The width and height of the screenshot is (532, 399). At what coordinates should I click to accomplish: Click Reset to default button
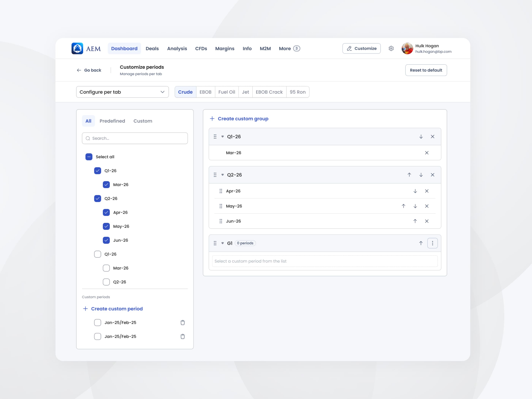point(426,70)
